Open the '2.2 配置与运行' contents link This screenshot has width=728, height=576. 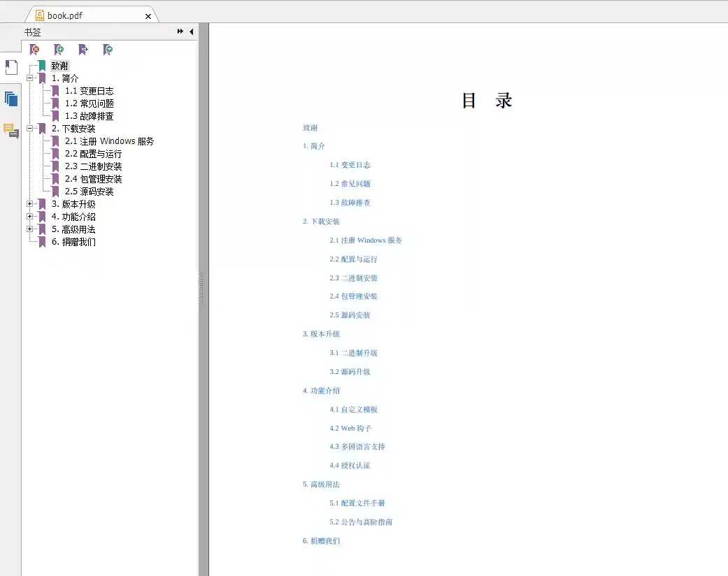(353, 259)
